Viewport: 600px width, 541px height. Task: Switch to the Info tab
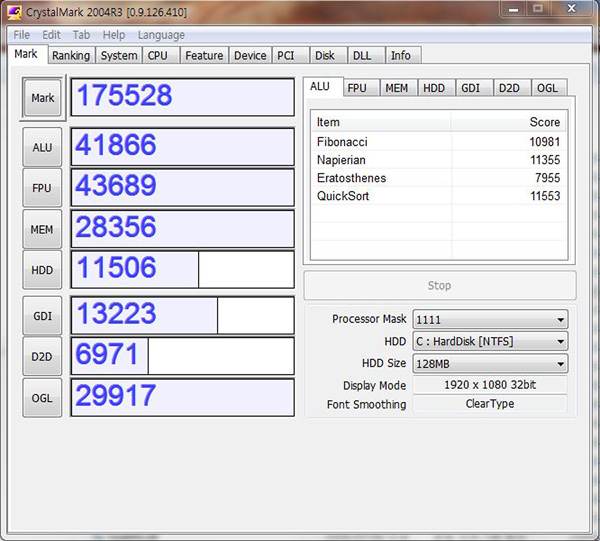[x=401, y=55]
